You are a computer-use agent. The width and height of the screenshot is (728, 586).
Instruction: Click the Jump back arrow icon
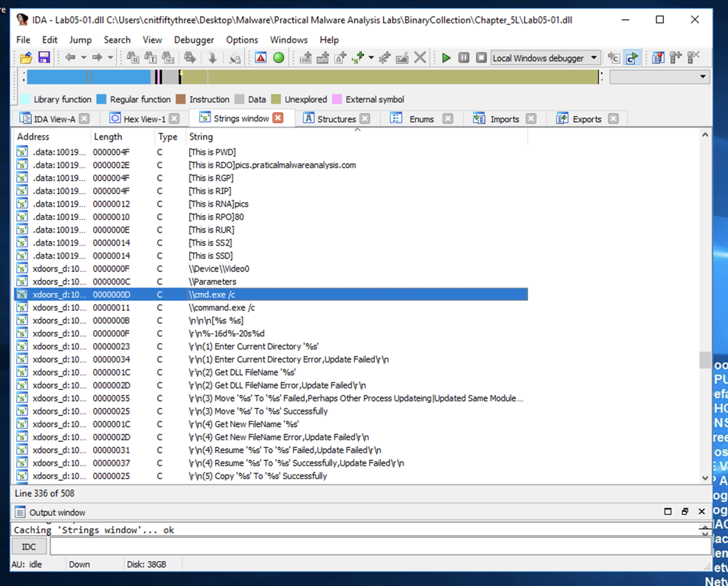(x=69, y=58)
